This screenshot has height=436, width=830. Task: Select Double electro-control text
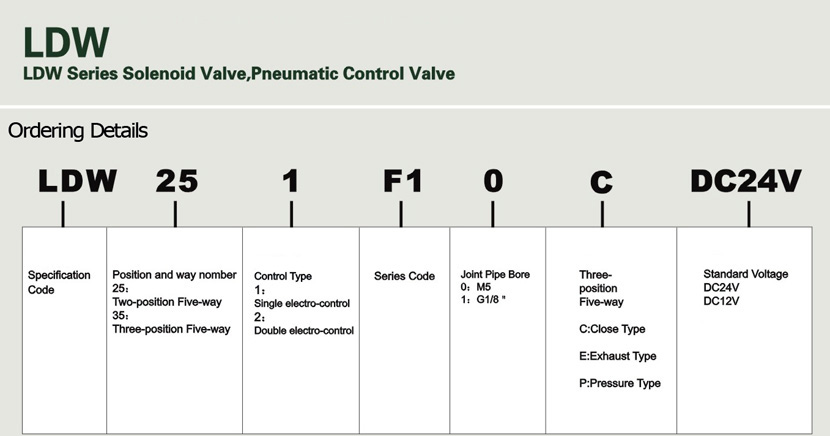[x=304, y=331]
